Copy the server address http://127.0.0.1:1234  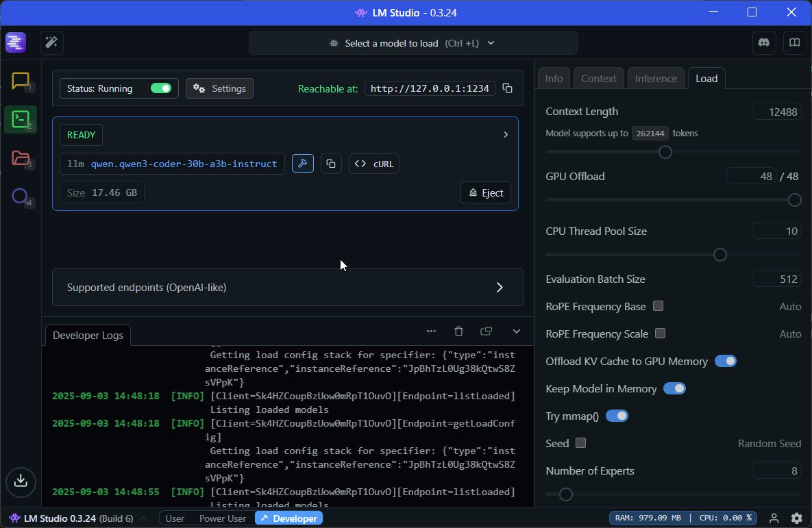(x=507, y=88)
